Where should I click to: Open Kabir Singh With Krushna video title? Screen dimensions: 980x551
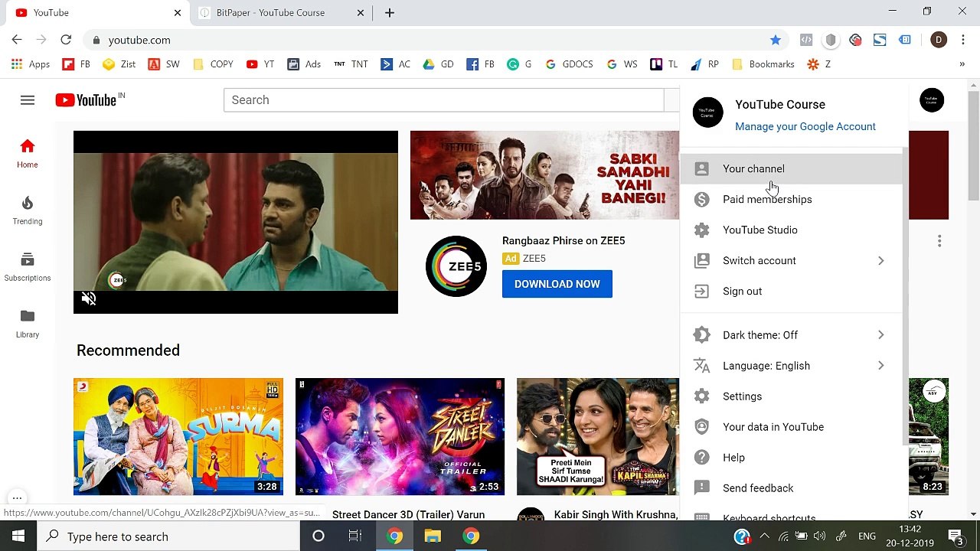pyautogui.click(x=616, y=515)
